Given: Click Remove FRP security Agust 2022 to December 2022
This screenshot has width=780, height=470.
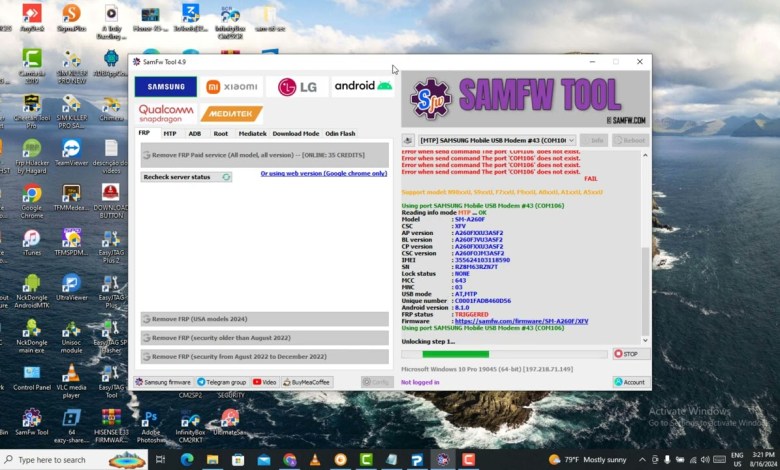Looking at the screenshot, I should 265,357.
